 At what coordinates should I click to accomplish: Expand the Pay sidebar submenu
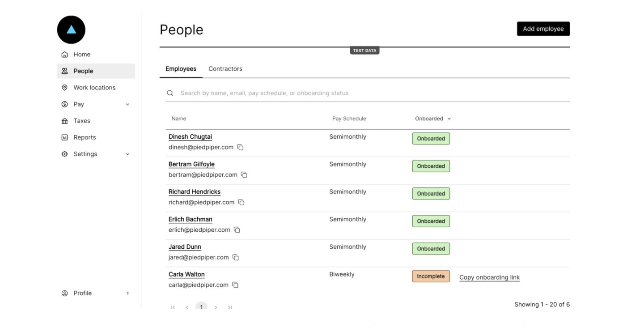point(127,104)
